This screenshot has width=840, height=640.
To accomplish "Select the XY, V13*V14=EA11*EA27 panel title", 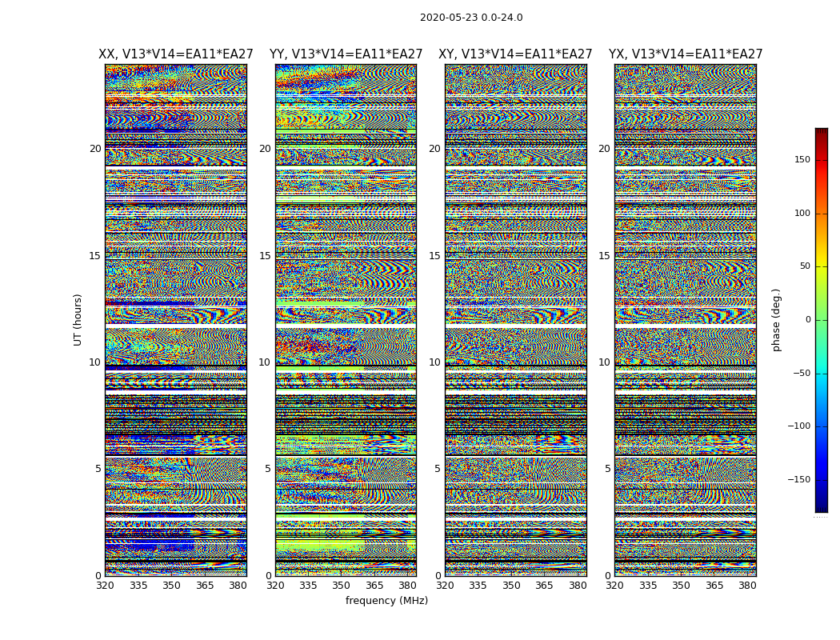I will pos(515,54).
